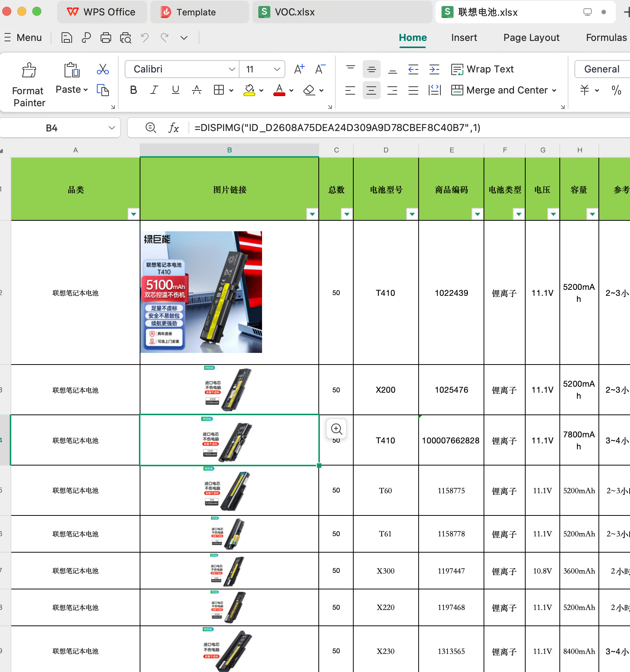Image resolution: width=630 pixels, height=672 pixels.
Task: Toggle Underline formatting
Action: pos(175,90)
